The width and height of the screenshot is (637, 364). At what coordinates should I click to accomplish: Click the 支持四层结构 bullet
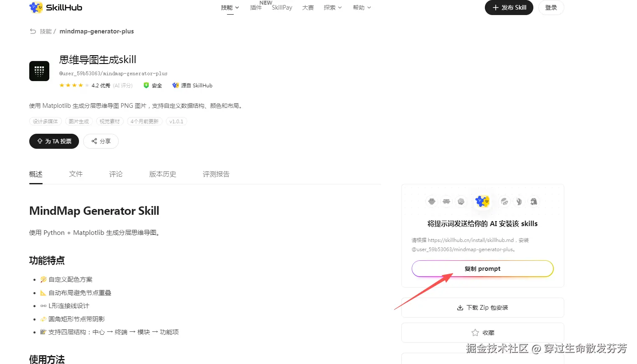pos(110,332)
